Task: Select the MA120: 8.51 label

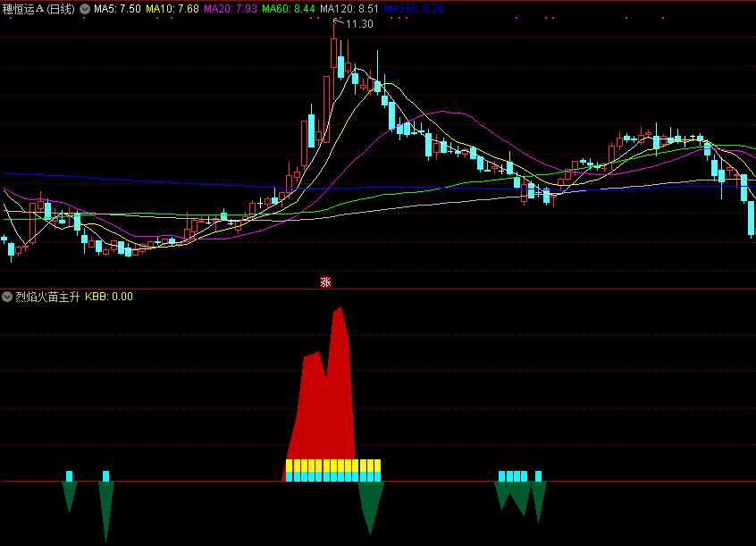Action: click(349, 9)
